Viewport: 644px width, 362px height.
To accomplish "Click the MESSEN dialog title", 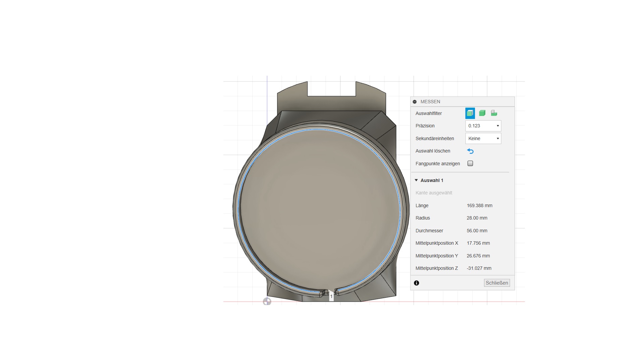I will click(430, 102).
